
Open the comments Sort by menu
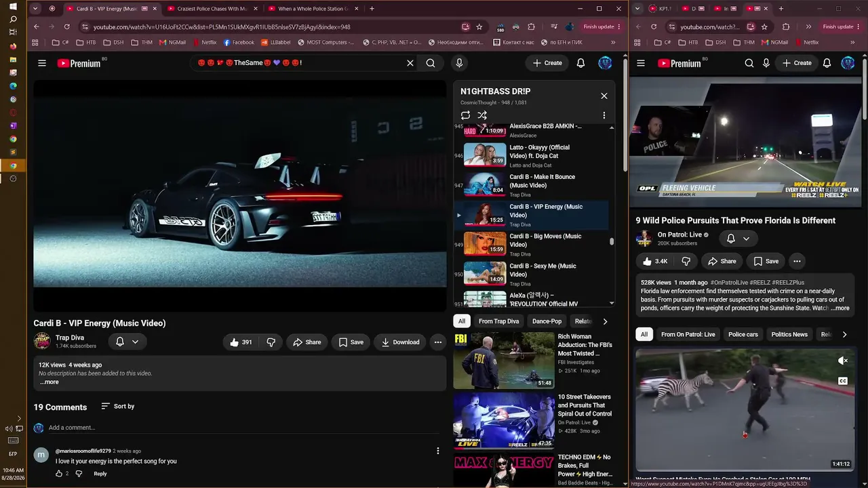[118, 406]
